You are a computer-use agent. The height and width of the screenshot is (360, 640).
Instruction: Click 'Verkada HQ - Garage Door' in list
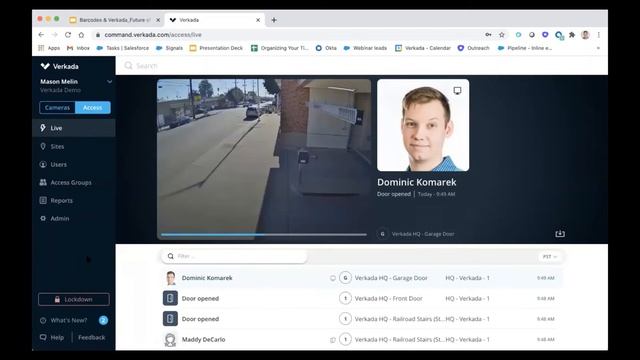pos(391,278)
